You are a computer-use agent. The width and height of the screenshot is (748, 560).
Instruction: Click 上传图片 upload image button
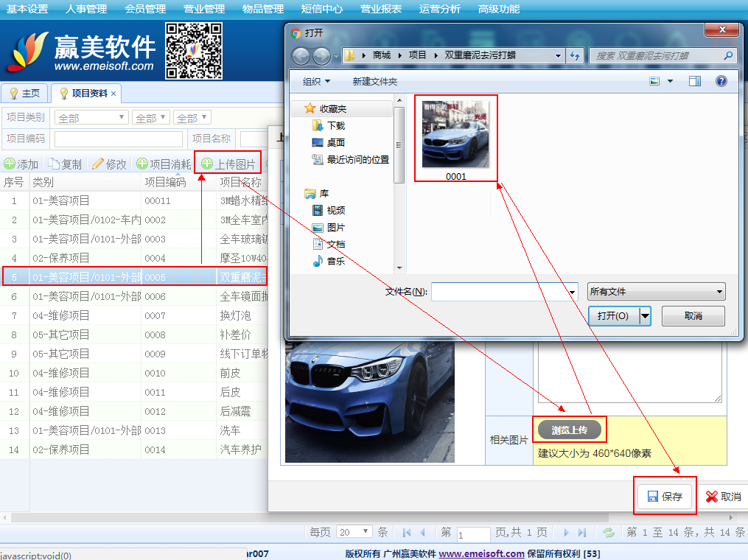(x=228, y=164)
